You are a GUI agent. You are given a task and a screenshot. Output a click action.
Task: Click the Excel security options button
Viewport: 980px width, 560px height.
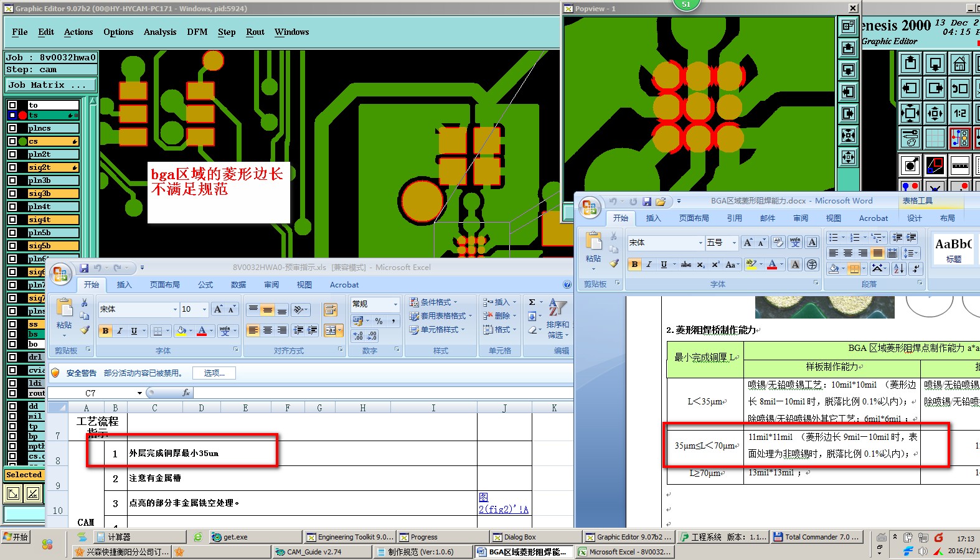coord(214,373)
